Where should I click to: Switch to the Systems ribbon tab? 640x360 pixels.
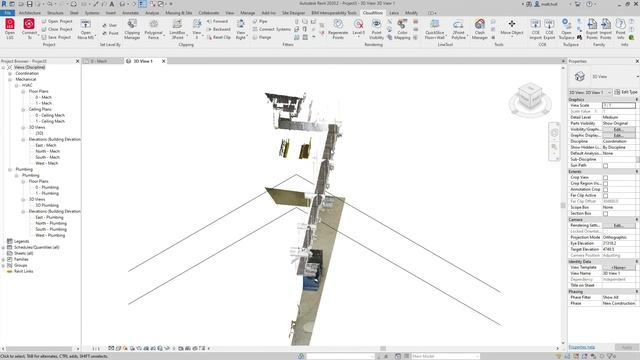92,13
